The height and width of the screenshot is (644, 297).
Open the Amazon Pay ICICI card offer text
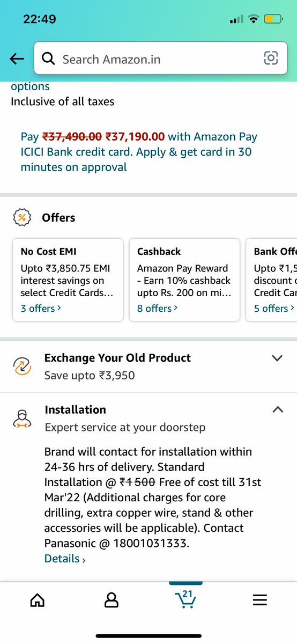(x=139, y=152)
